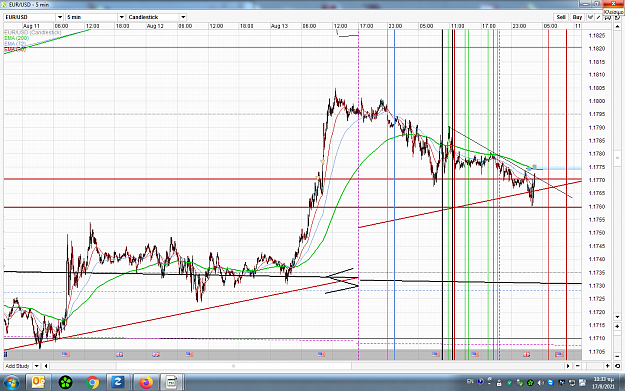The width and height of the screenshot is (625, 391).
Task: Click the green Kaspersky shield tray icon
Action: point(509,383)
